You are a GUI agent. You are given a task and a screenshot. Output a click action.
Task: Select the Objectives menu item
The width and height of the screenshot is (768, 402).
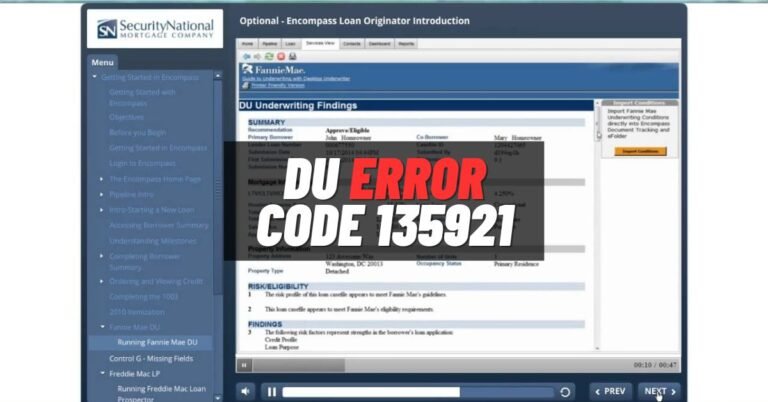coord(126,117)
